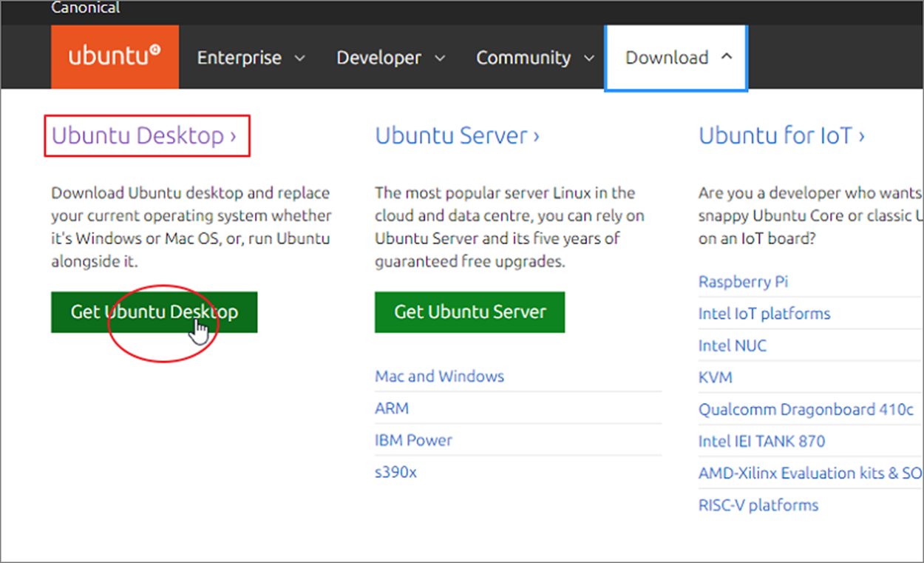This screenshot has width=924, height=563.
Task: Follow the s390x link
Action: tap(395, 472)
